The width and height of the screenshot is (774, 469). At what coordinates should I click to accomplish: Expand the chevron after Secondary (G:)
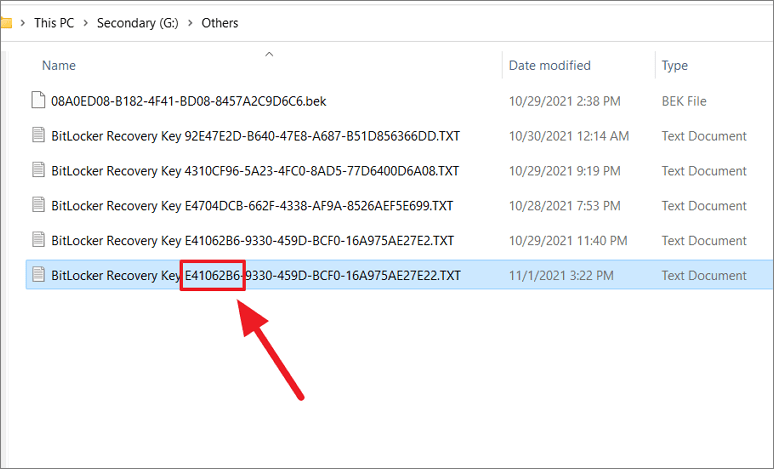coord(190,23)
